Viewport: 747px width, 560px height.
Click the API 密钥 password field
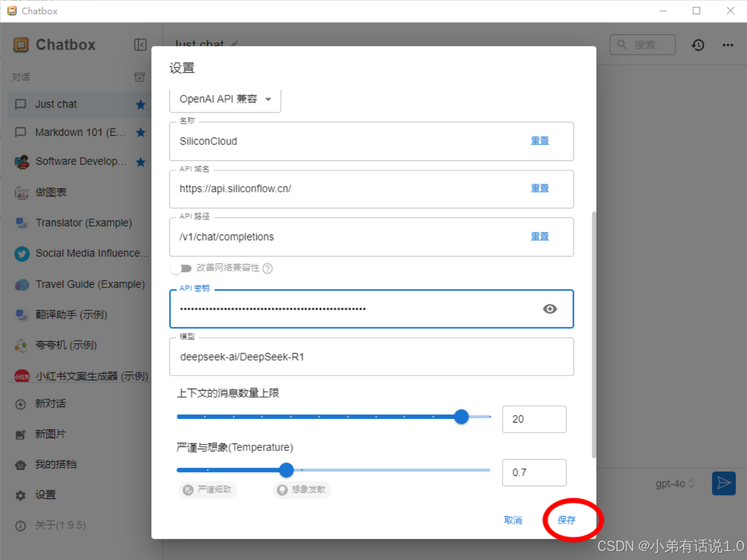tap(372, 309)
